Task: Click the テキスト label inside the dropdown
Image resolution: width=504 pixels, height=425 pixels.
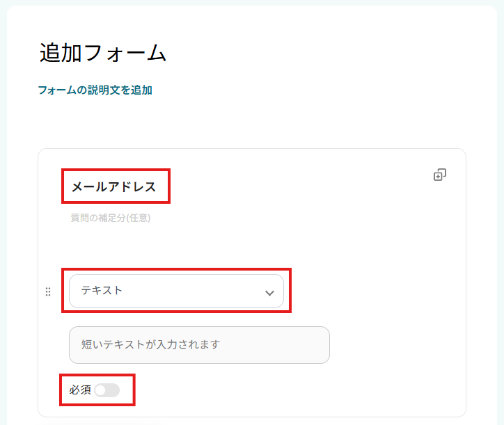Action: pos(102,291)
